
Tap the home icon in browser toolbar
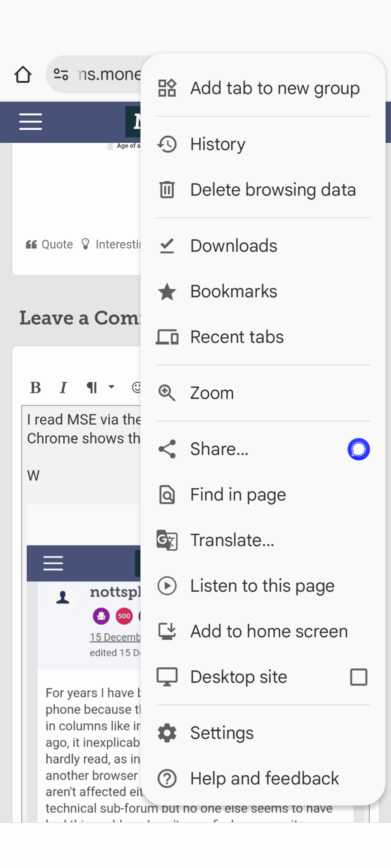tap(23, 75)
